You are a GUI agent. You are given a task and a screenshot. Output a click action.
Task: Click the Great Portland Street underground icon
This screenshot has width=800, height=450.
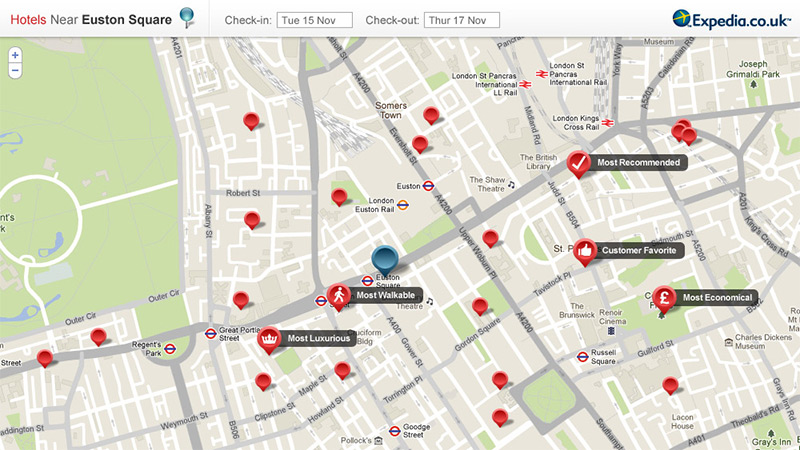(211, 334)
